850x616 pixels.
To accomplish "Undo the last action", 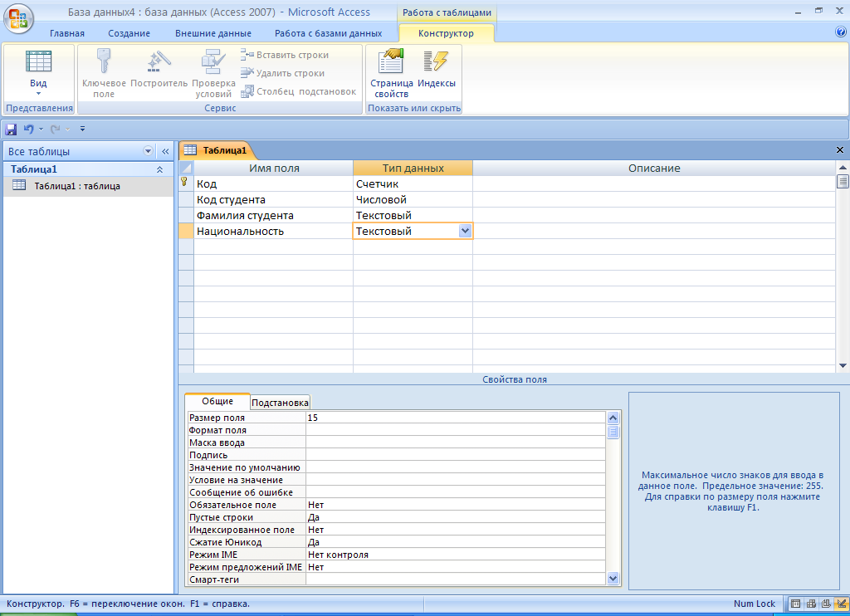I will 29,129.
